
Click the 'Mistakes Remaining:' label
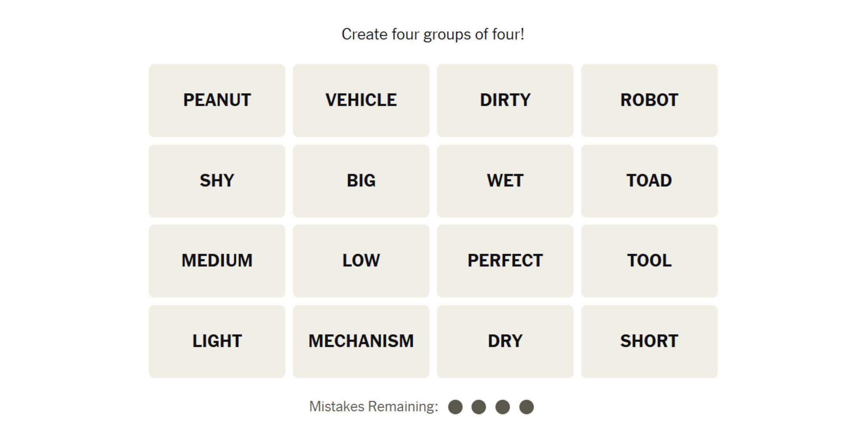(373, 406)
